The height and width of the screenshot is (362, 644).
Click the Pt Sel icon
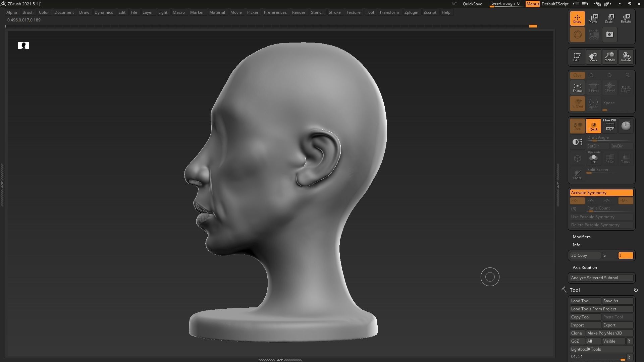click(x=609, y=158)
